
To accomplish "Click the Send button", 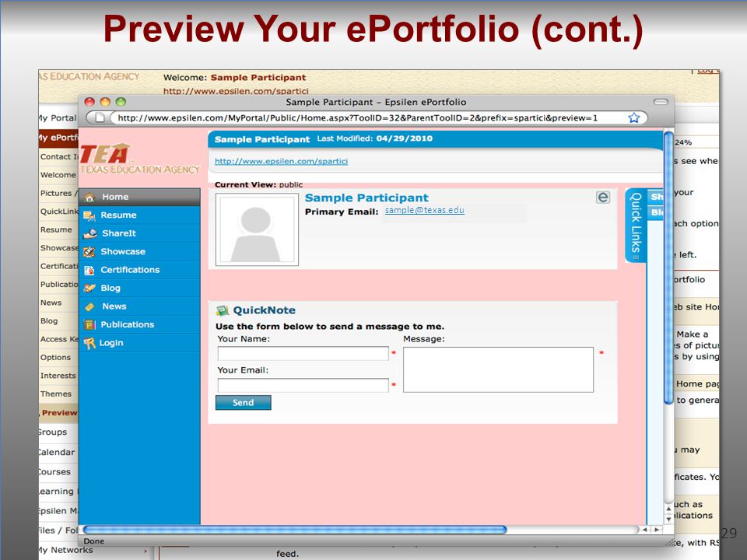I will pos(243,402).
